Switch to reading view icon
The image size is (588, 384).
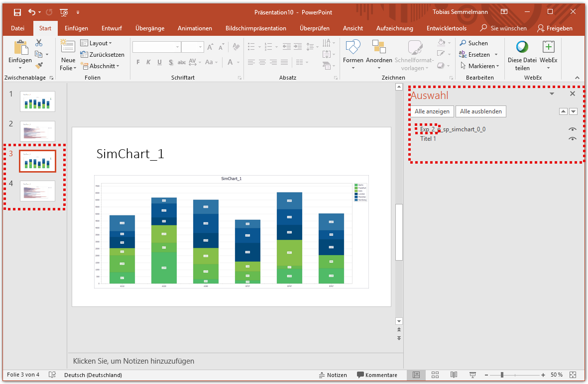pyautogui.click(x=454, y=375)
